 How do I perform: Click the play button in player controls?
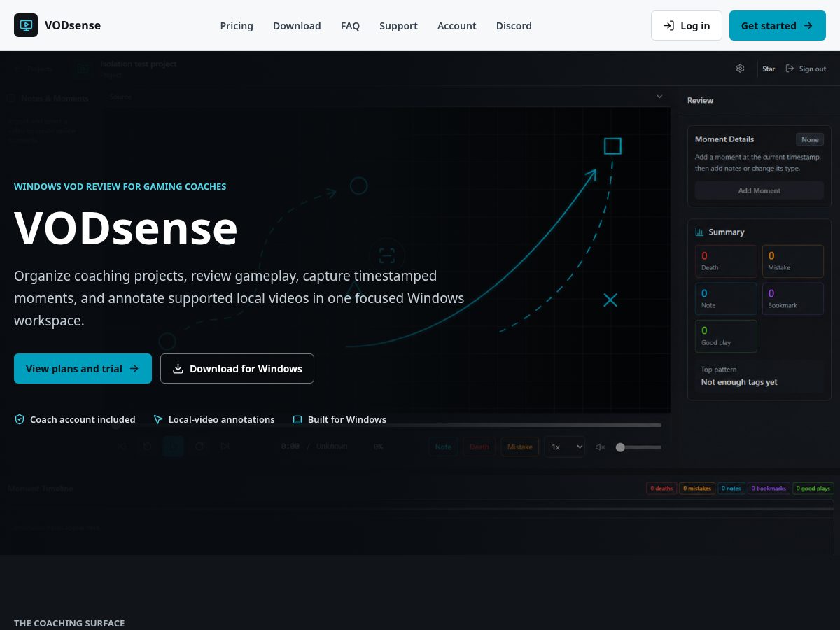click(174, 447)
